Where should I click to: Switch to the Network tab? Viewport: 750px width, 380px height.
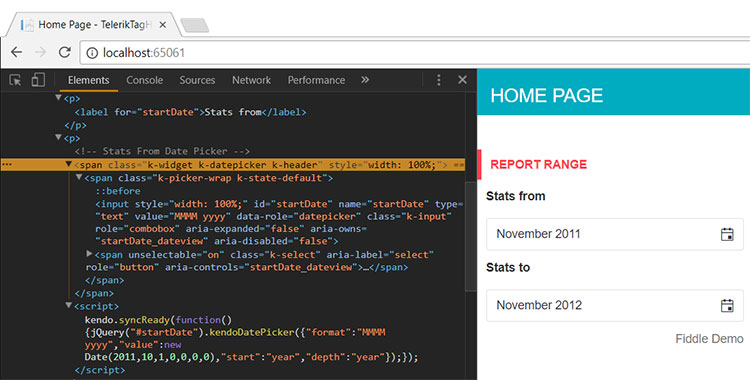[252, 80]
